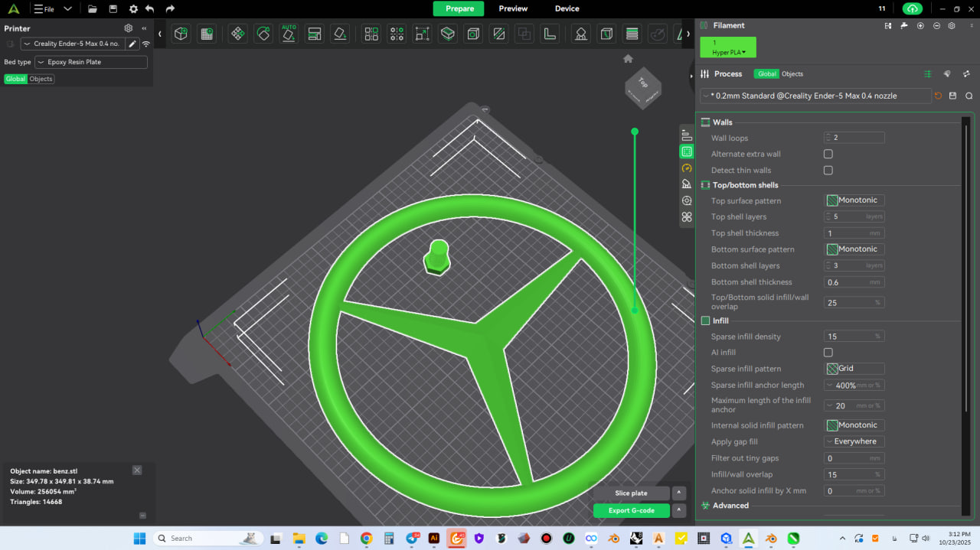Viewport: 980px width, 550px height.
Task: Click the Sparse infill density input field
Action: (848, 337)
